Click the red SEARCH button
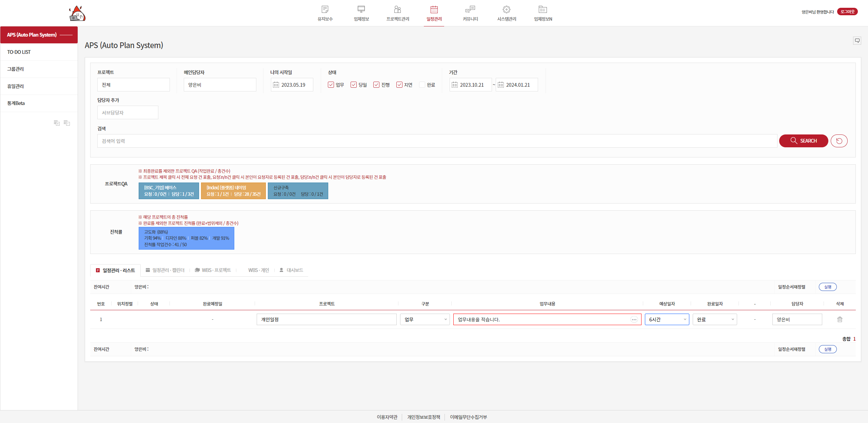The image size is (868, 423). click(x=803, y=141)
